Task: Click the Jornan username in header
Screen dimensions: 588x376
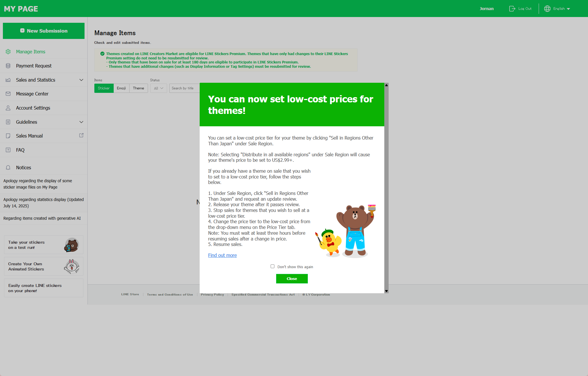Action: [486, 9]
